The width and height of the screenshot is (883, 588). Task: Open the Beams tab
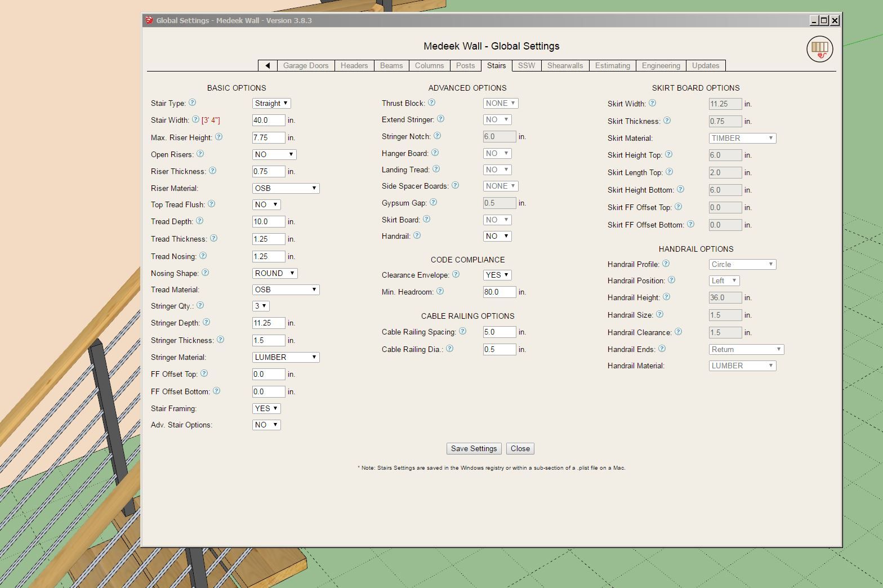[391, 65]
